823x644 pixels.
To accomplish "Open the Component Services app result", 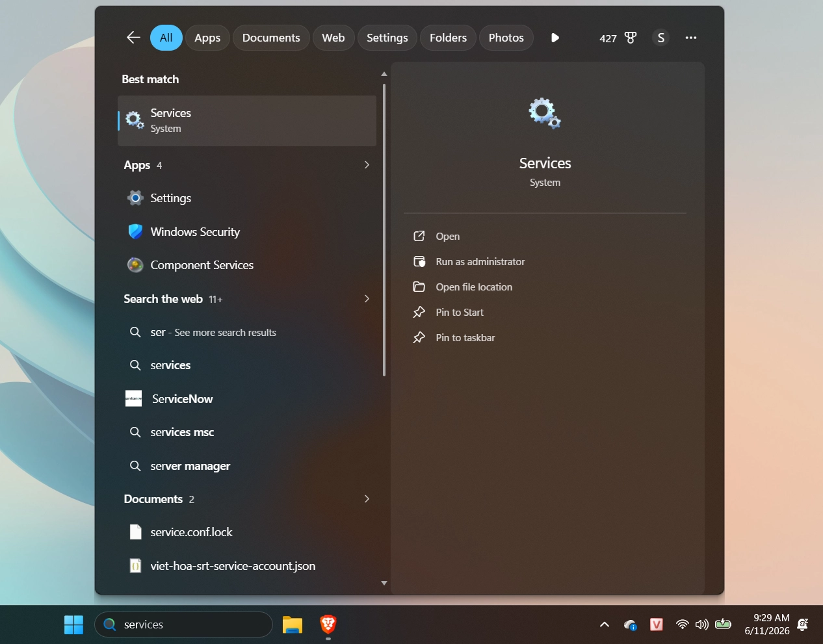I will point(247,265).
